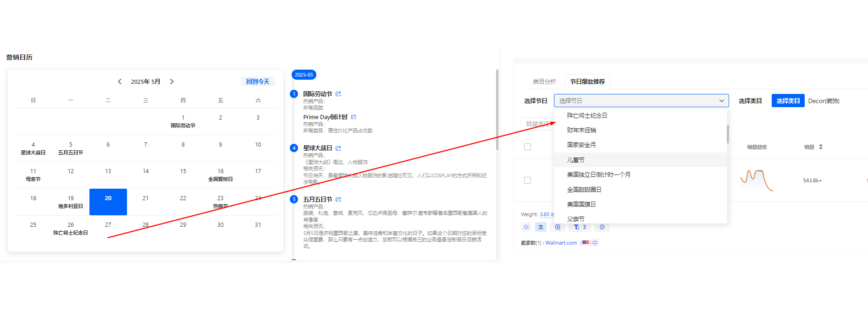
Task: Open external link icon beside 星球大战日
Action: click(x=338, y=148)
